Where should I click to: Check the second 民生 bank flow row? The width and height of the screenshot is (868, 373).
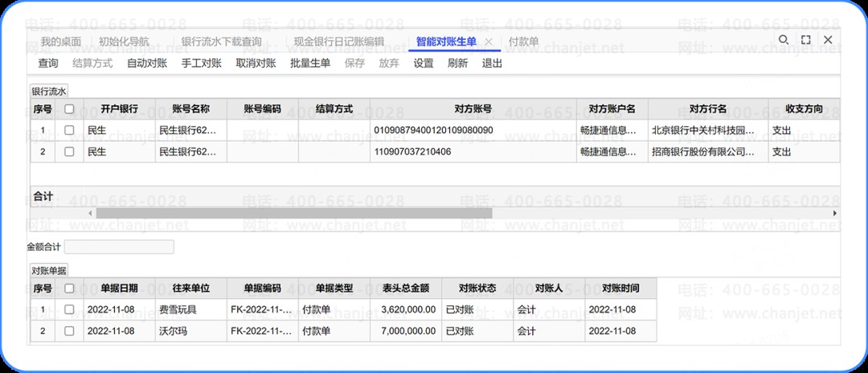(69, 152)
